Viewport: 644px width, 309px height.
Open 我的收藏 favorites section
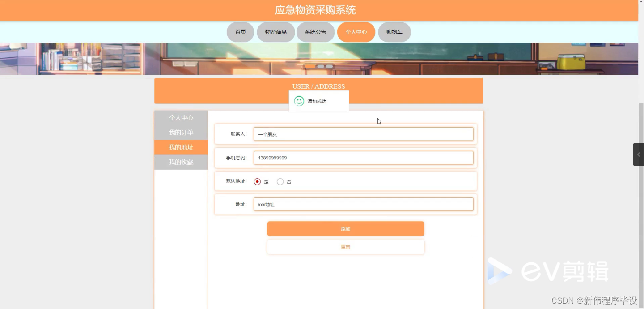181,162
